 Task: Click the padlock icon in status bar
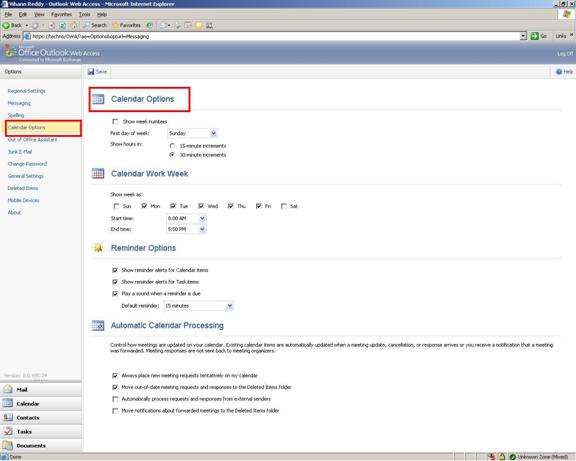click(x=502, y=457)
